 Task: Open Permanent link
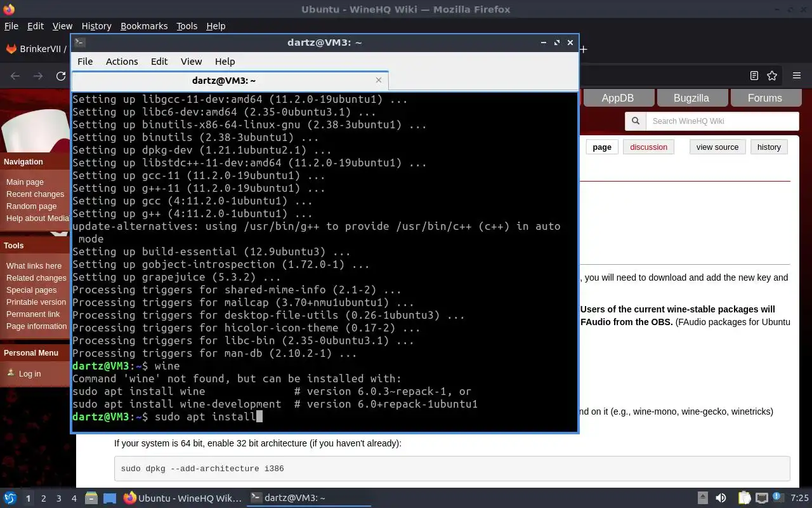coord(33,314)
